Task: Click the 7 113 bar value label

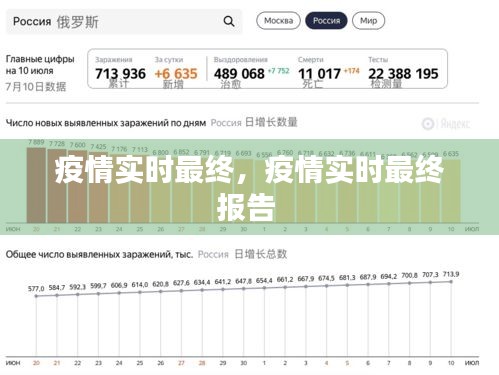Action: 140,150
